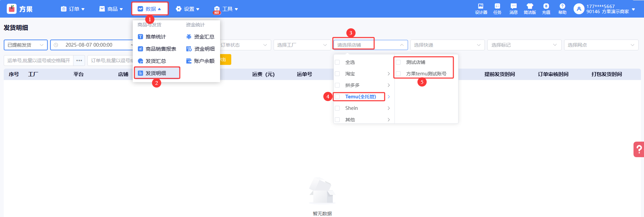Viewport: 644px width, 217px height.
Task: Check the 淘宝 checkbox
Action: coord(337,74)
